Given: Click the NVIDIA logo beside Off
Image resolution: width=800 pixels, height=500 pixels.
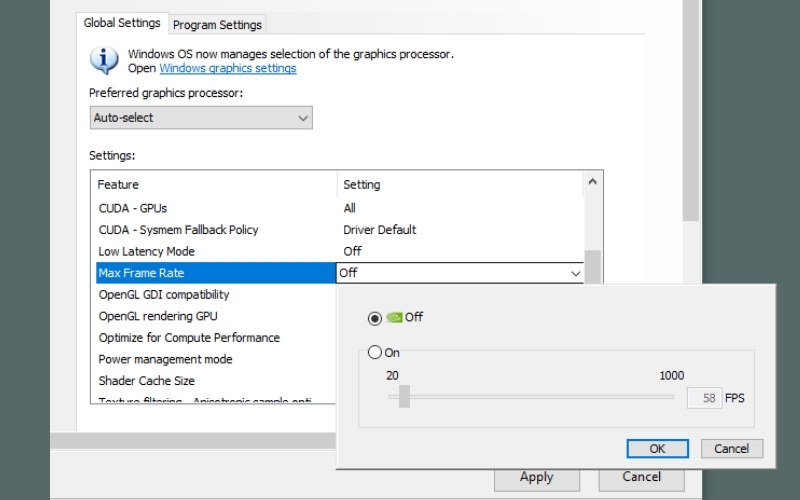Looking at the screenshot, I should pyautogui.click(x=394, y=317).
